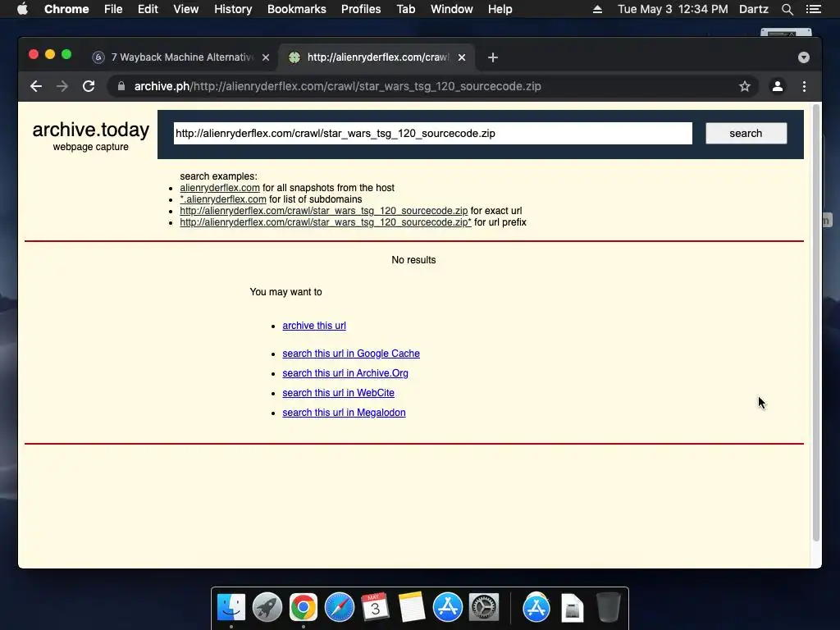Open Launchpad rocket icon in the Dock
Image resolution: width=840 pixels, height=630 pixels.
click(x=267, y=608)
